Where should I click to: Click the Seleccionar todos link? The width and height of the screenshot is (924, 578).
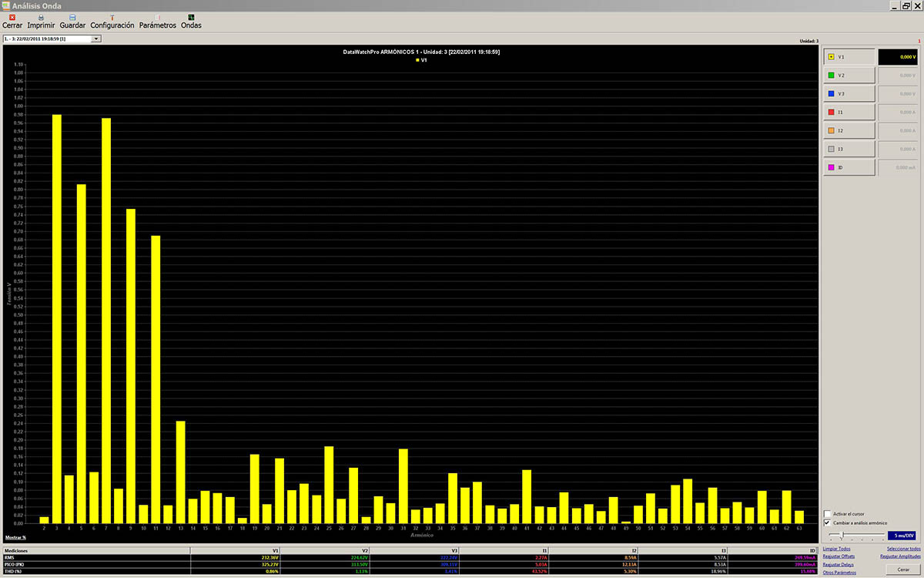click(903, 549)
